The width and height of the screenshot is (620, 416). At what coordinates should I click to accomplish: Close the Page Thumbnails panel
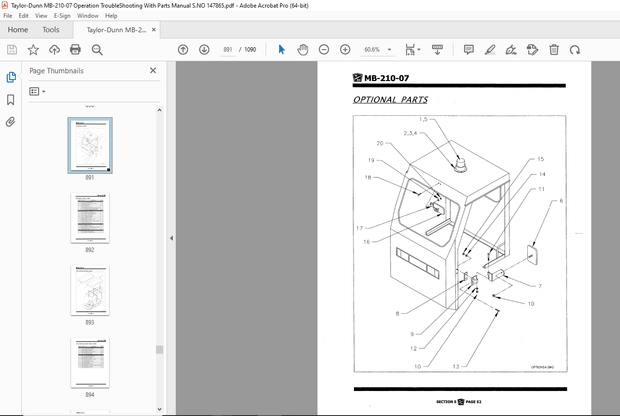coord(153,70)
